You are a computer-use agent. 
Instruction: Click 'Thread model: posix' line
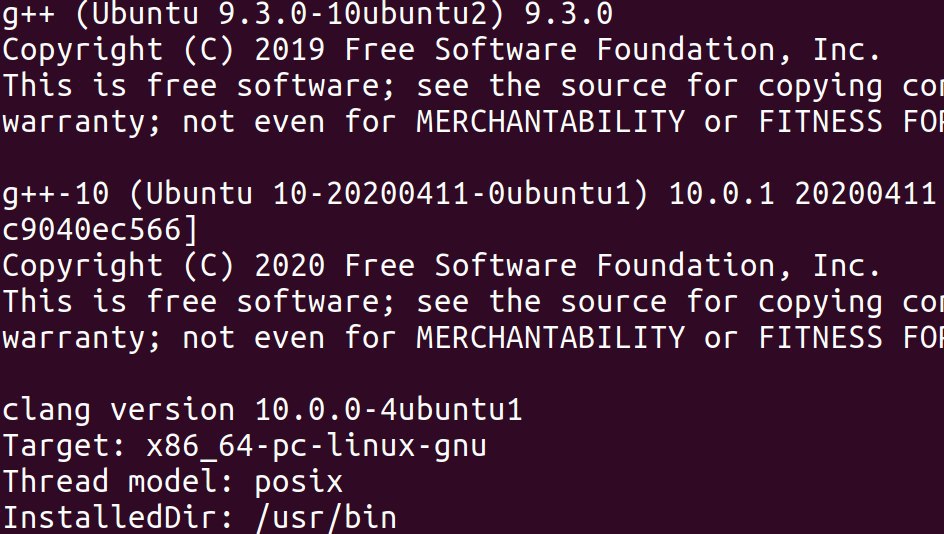pyautogui.click(x=173, y=482)
